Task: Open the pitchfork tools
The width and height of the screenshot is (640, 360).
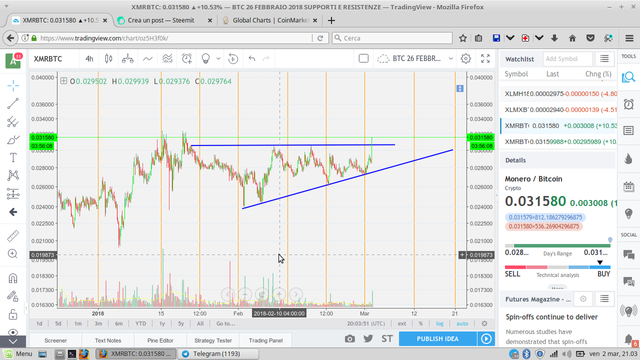Action: (x=13, y=122)
